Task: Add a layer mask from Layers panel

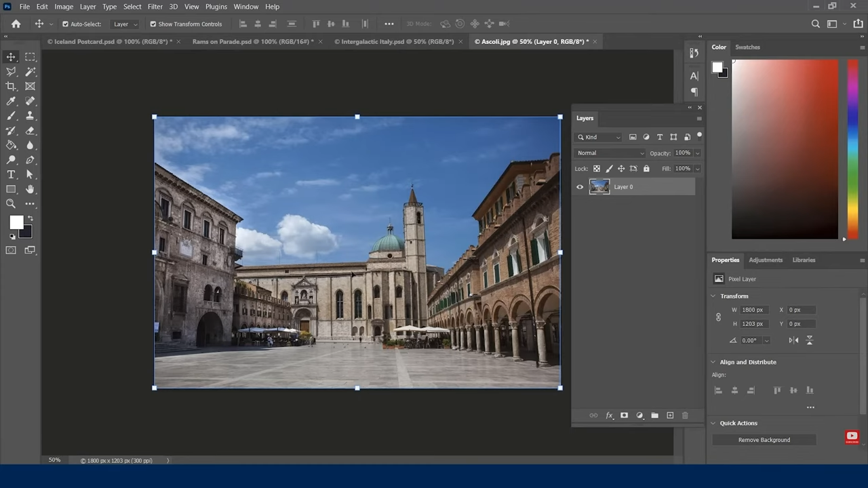Action: click(x=624, y=415)
